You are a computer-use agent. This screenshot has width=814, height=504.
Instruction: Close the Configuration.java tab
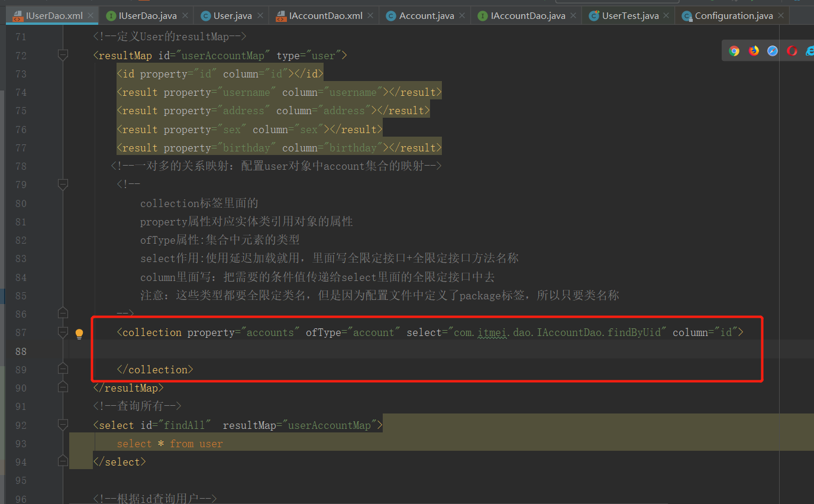781,16
